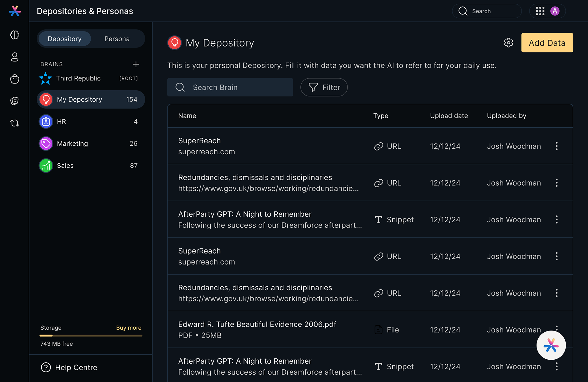Click the Add Data button
This screenshot has width=588, height=382.
[547, 43]
